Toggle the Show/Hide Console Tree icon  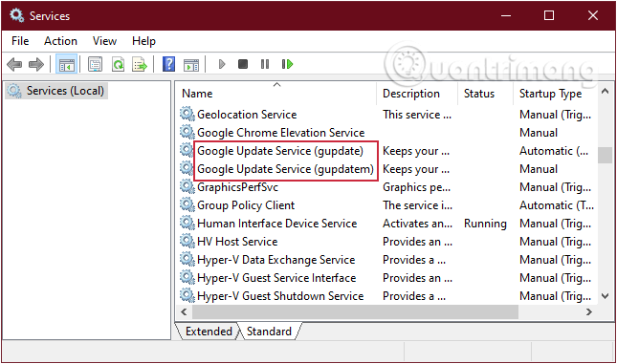point(67,64)
